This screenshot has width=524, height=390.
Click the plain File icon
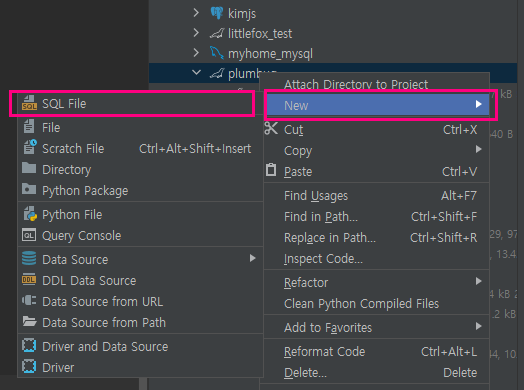(29, 127)
